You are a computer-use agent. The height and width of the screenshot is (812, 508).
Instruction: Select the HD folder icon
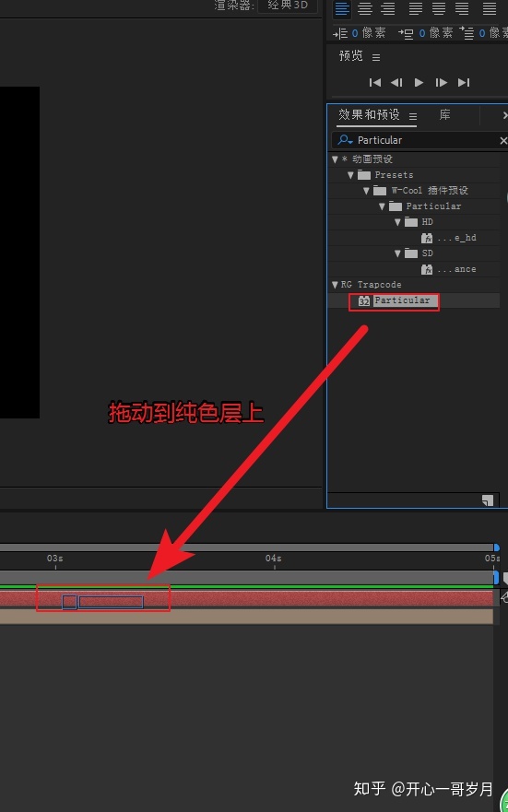click(x=411, y=222)
